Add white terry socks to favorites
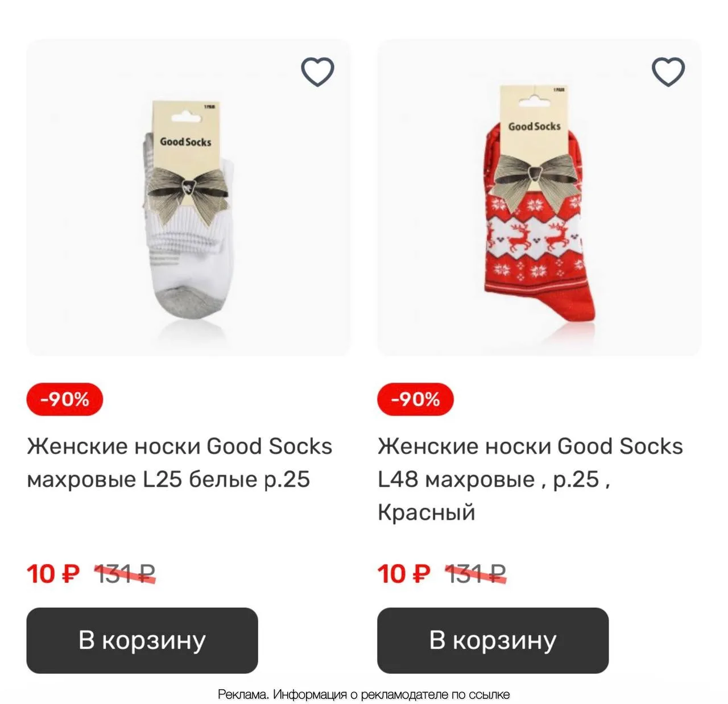The width and height of the screenshot is (728, 704). coord(317,72)
